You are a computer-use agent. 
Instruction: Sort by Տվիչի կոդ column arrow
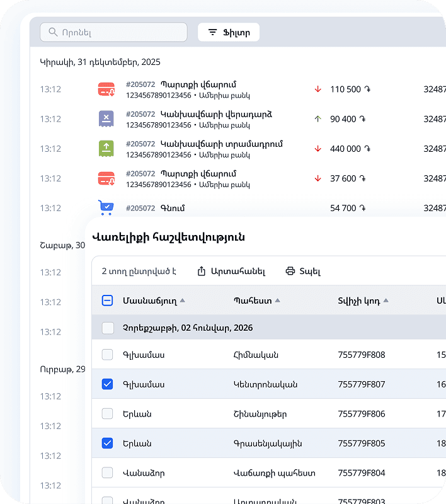pyautogui.click(x=386, y=301)
